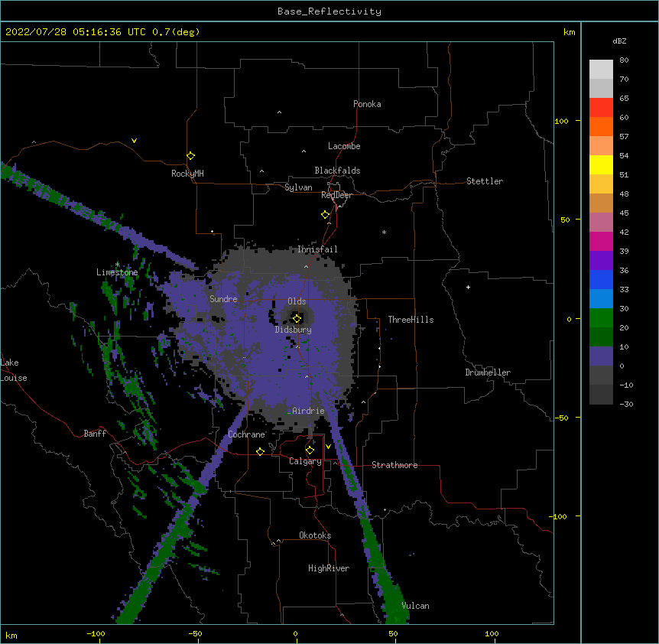Click the yellow marker above Calgary label
Viewport: 659px width, 644px height.
pos(310,450)
